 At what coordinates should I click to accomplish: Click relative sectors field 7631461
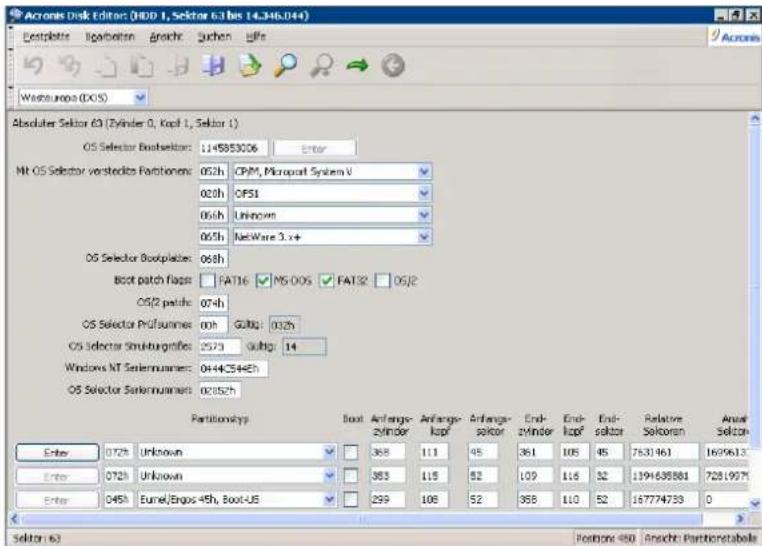tap(664, 452)
